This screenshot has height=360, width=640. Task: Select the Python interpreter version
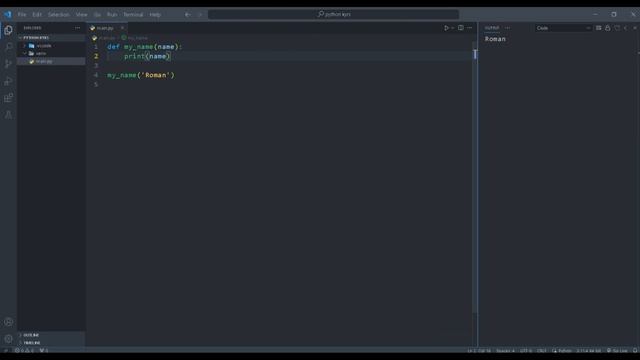pos(589,351)
